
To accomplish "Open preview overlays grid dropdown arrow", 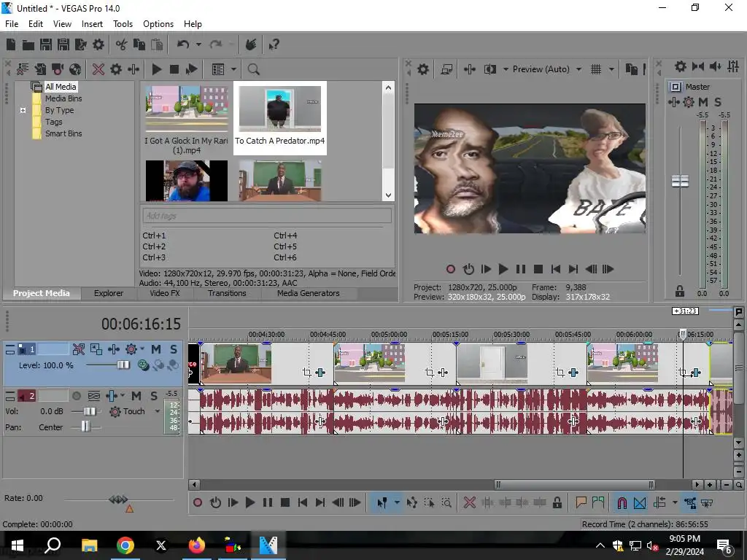I will point(611,69).
